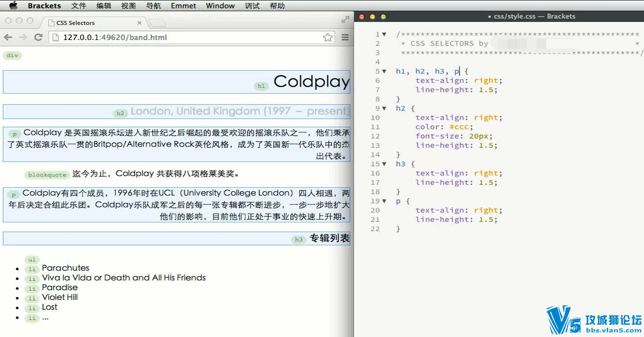Click the 专辑列表 h3 heading

[x=330, y=238]
